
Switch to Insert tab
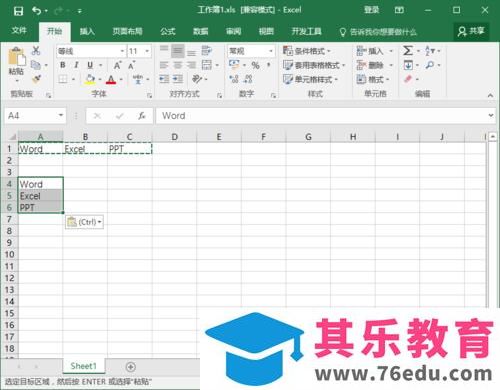click(87, 32)
